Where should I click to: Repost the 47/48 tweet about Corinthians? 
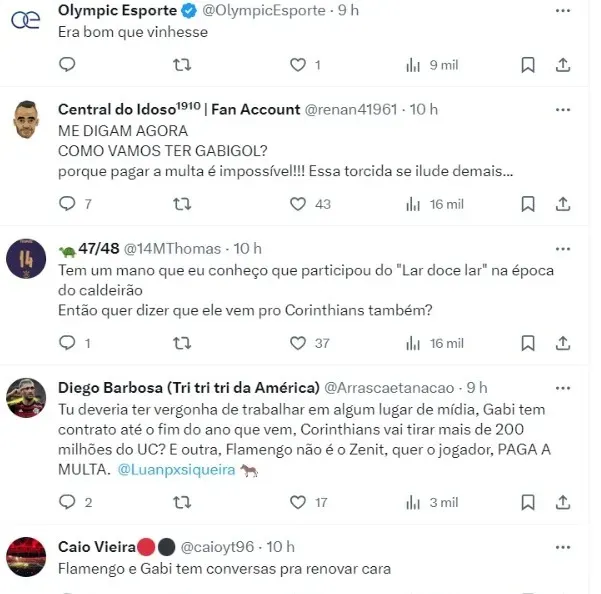click(182, 343)
